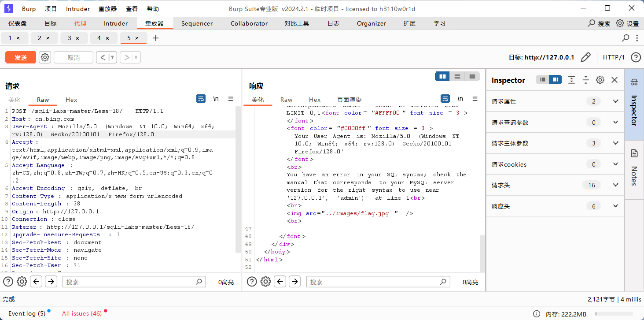The image size is (644, 320).
Task: Go to previous match in request search
Action: point(37,282)
